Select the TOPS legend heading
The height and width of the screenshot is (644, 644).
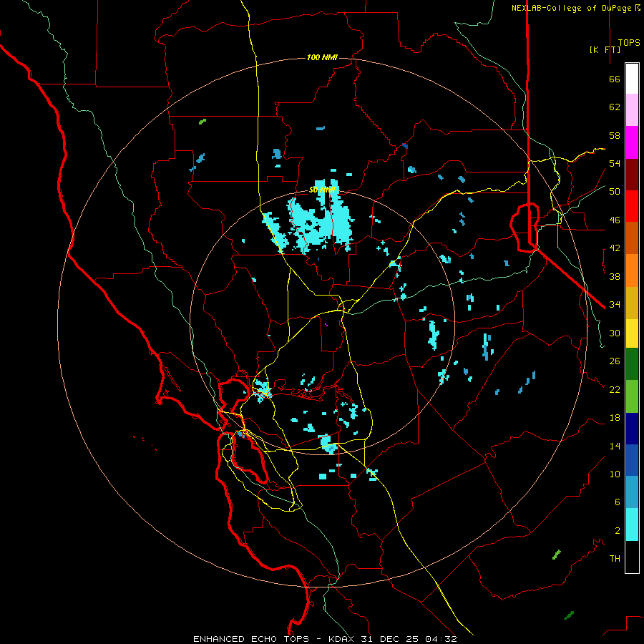point(629,43)
